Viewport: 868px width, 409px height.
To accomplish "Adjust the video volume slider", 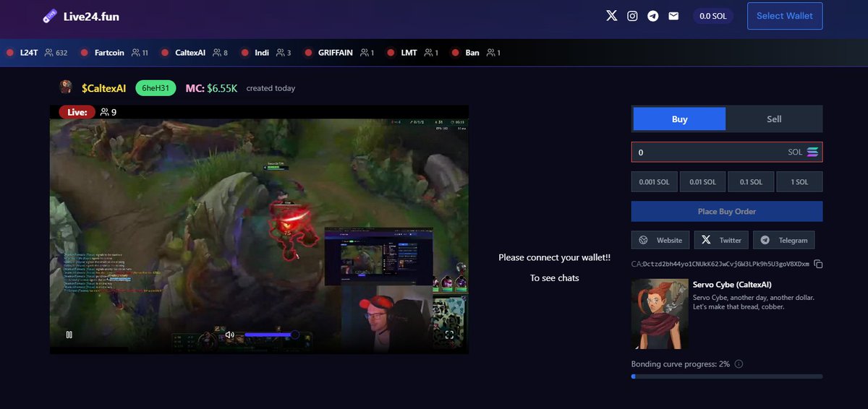I will click(271, 335).
